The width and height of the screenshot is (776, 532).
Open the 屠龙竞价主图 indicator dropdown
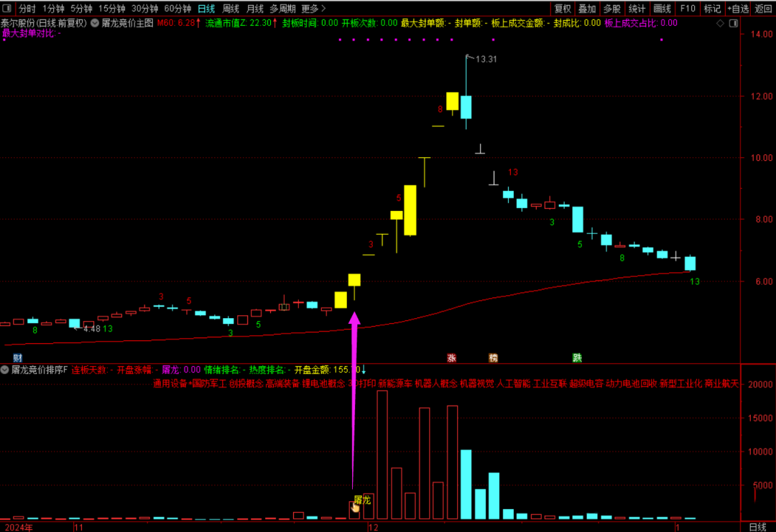coord(95,23)
